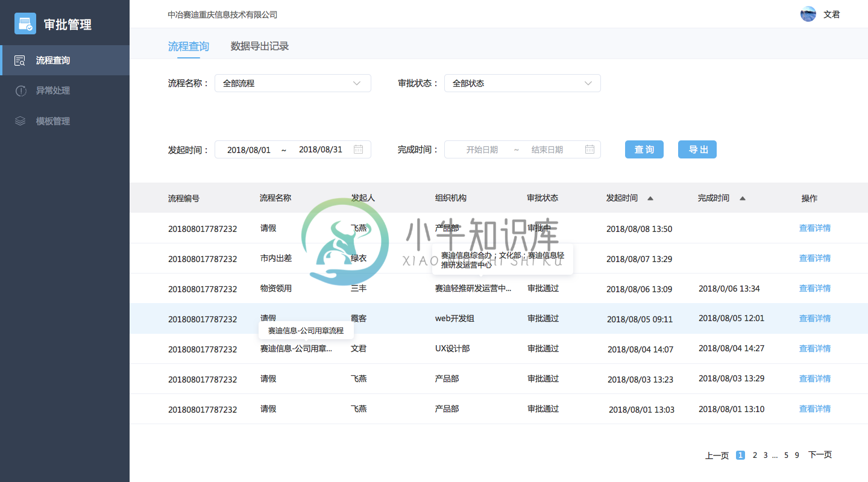Screen dimensions: 868x482
Task: Click the 流程编号 column header
Action: (184, 198)
